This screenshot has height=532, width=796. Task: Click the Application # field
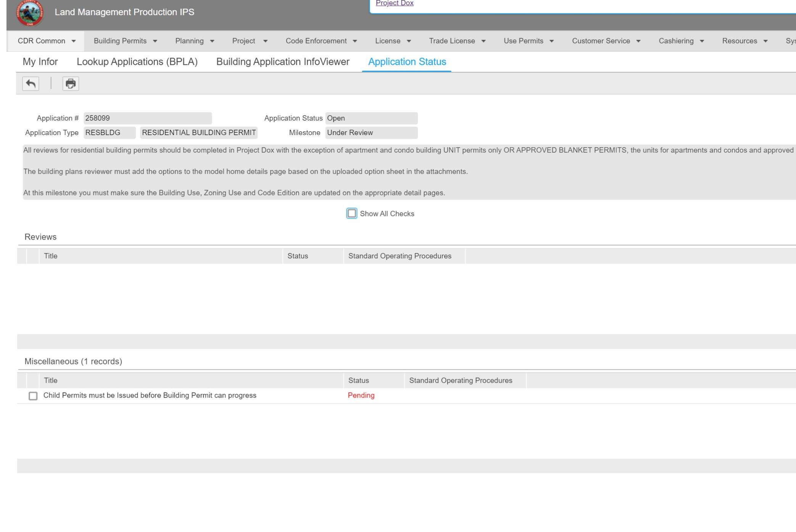pyautogui.click(x=147, y=118)
